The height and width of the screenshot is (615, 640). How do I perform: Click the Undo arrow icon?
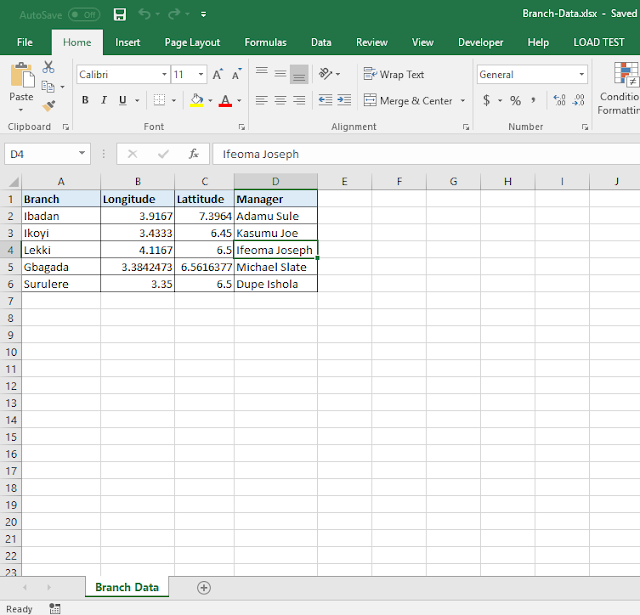pos(144,14)
